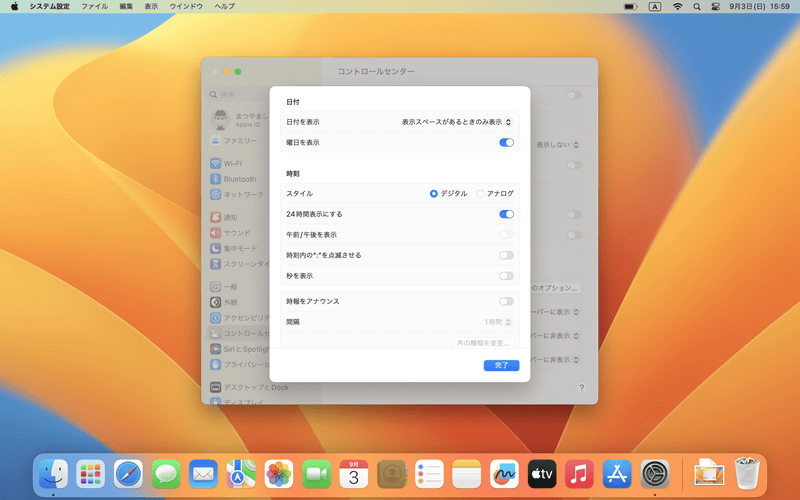Open Control Center icon in menu bar
This screenshot has width=800, height=500.
click(x=715, y=7)
